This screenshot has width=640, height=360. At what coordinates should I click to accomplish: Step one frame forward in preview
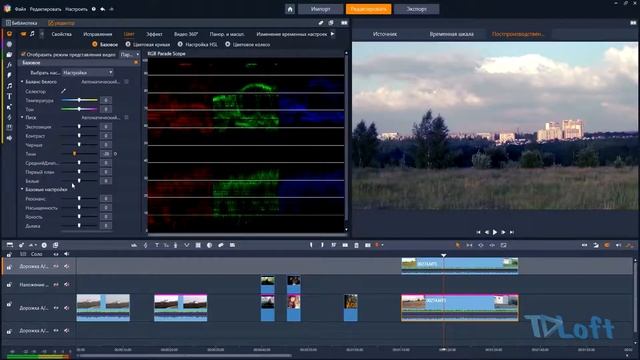pyautogui.click(x=503, y=232)
